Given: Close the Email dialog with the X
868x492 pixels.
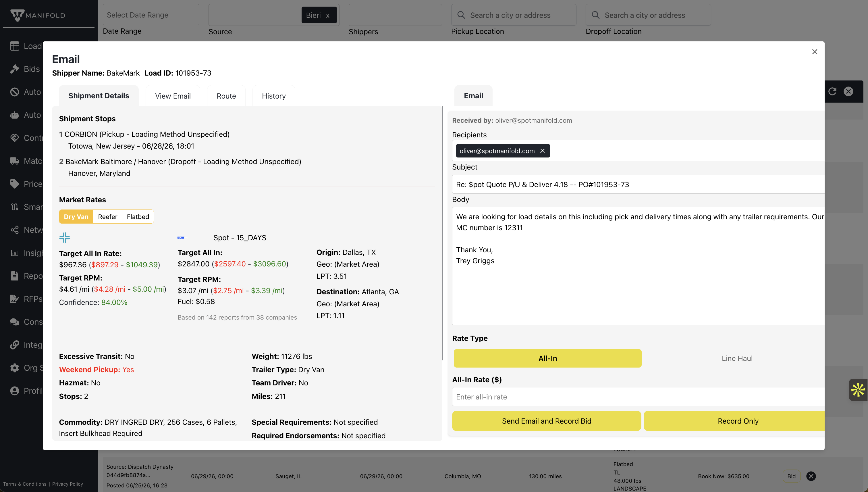Looking at the screenshot, I should click(815, 52).
